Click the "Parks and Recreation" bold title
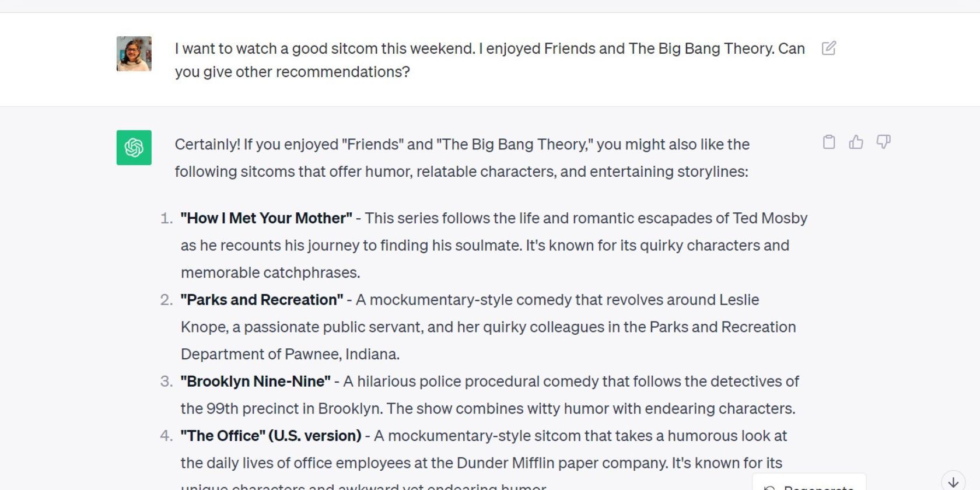 pyautogui.click(x=262, y=300)
